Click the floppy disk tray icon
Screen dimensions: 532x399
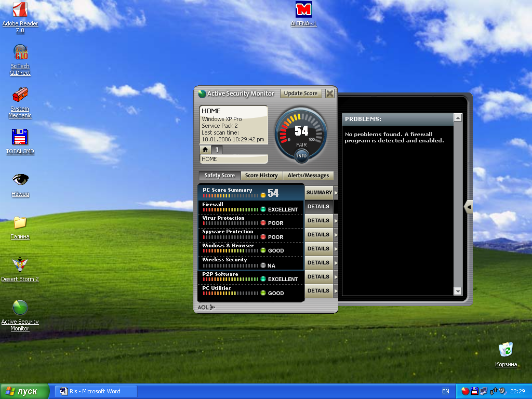[474, 391]
